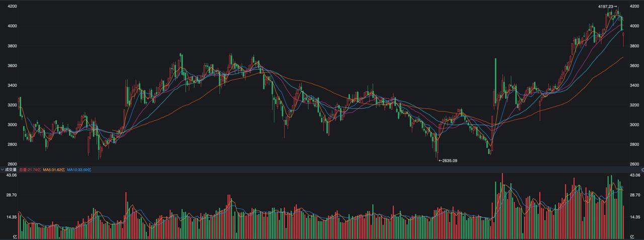Screen dimensions: 644x240
Task: Click the 3600 label on left price axis
Action: click(x=13, y=66)
